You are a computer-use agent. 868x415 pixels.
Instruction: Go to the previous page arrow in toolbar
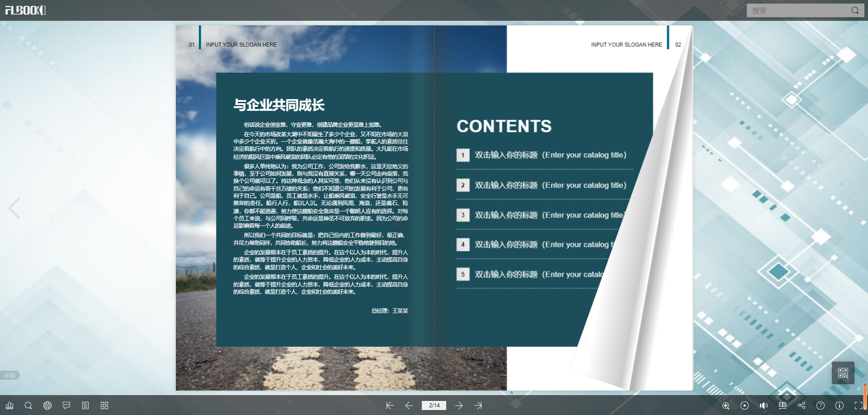[409, 405]
